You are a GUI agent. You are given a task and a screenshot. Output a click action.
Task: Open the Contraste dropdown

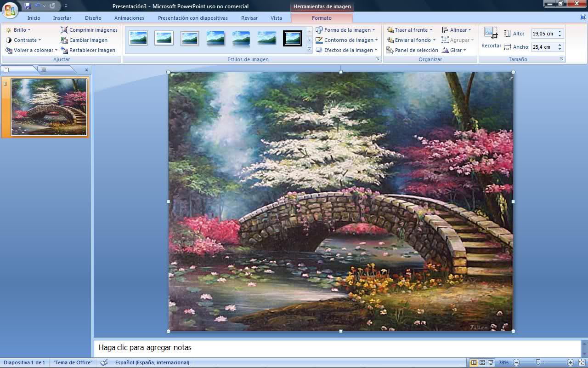pos(23,40)
